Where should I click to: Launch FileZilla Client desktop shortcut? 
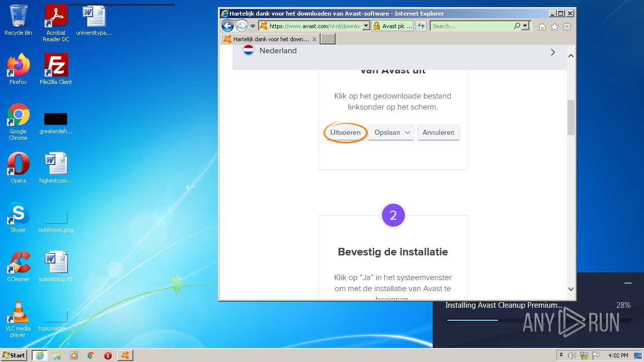click(x=56, y=69)
